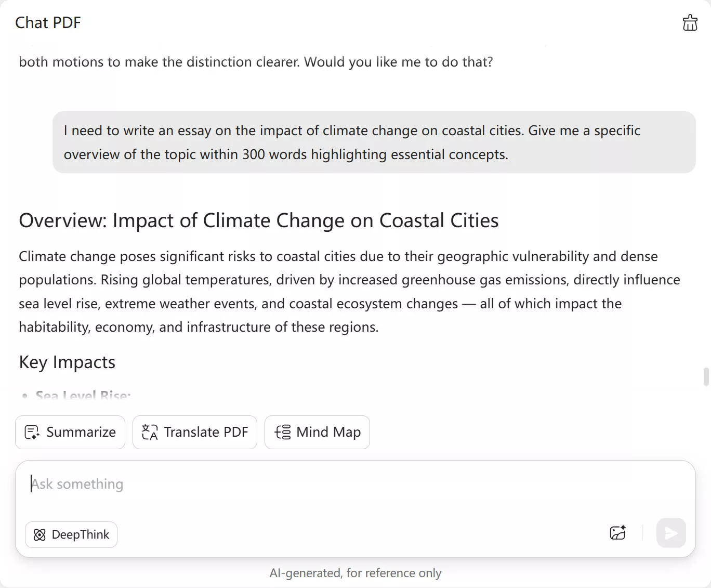Click the Summarize button
711x588 pixels.
click(70, 432)
